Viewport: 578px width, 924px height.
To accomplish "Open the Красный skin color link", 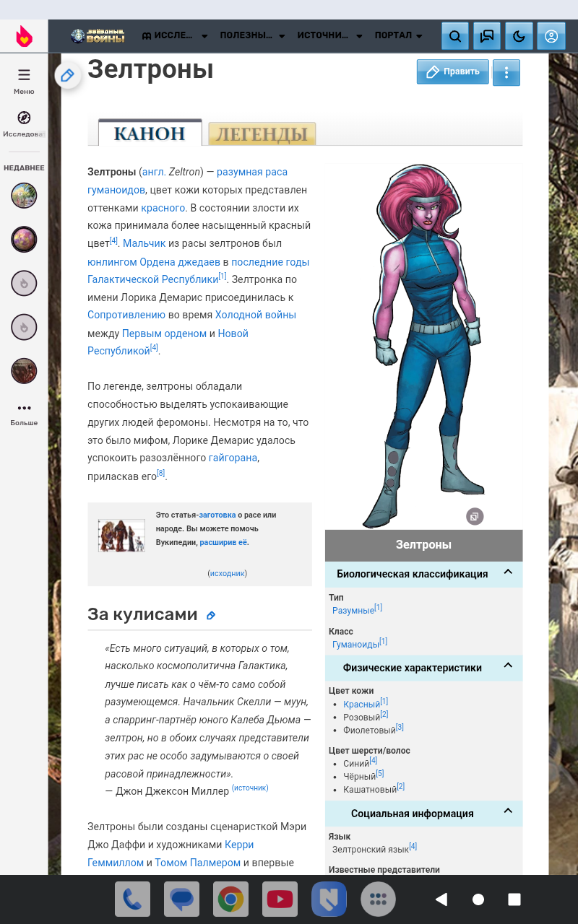I will coord(362,705).
